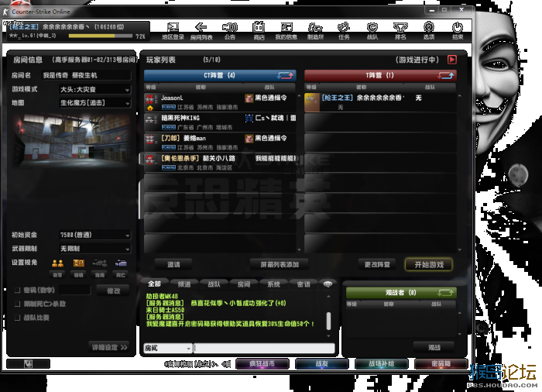Screen dimensions: 542x392
Task: Click the 更改阵营 change team button
Action: coord(377,265)
